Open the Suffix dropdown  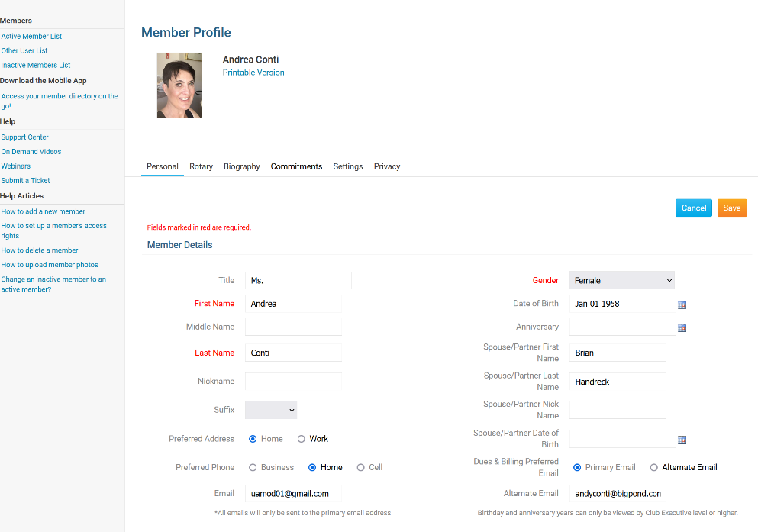[x=271, y=410]
